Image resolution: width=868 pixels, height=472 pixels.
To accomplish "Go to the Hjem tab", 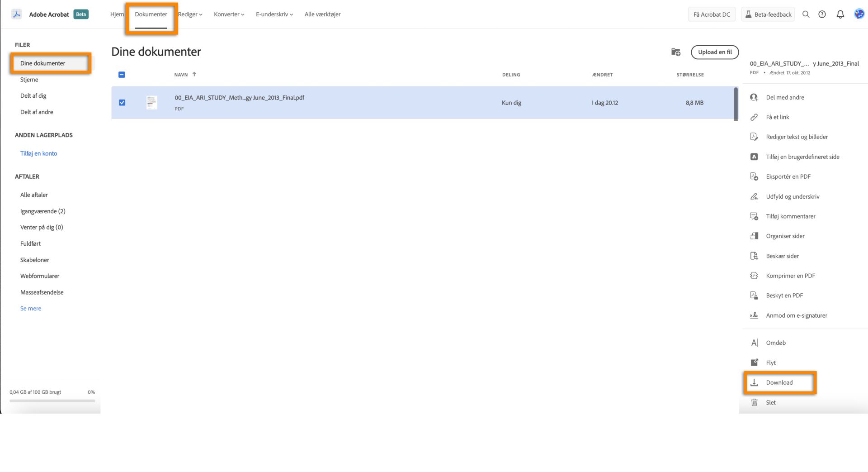I will point(117,14).
